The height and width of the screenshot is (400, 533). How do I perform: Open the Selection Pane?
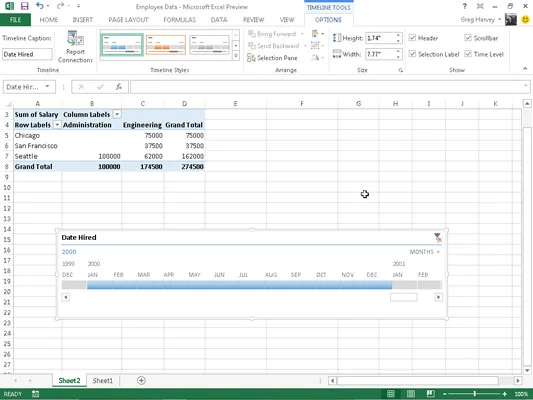[272, 58]
